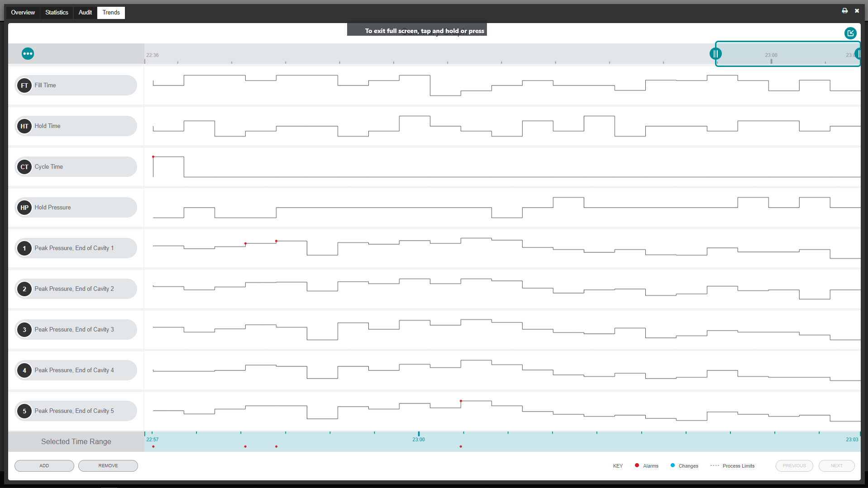Click the ADD button

44,466
